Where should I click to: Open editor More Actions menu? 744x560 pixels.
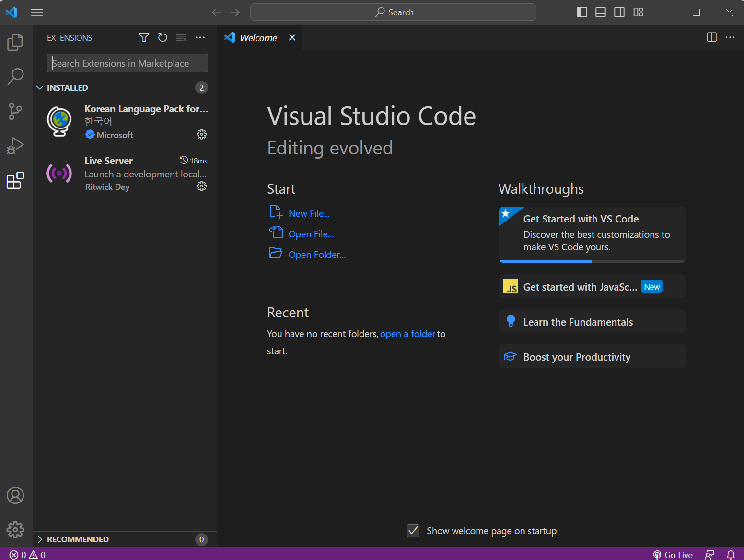pos(730,37)
